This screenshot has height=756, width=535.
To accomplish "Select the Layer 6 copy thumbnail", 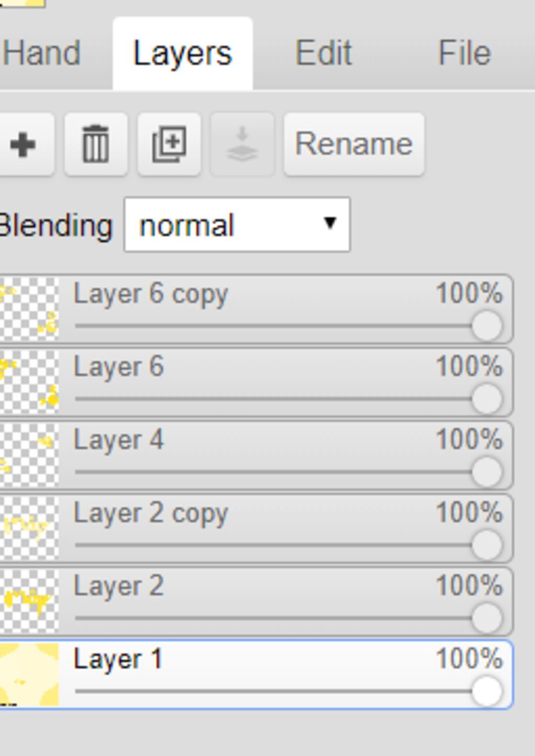I will (x=29, y=309).
